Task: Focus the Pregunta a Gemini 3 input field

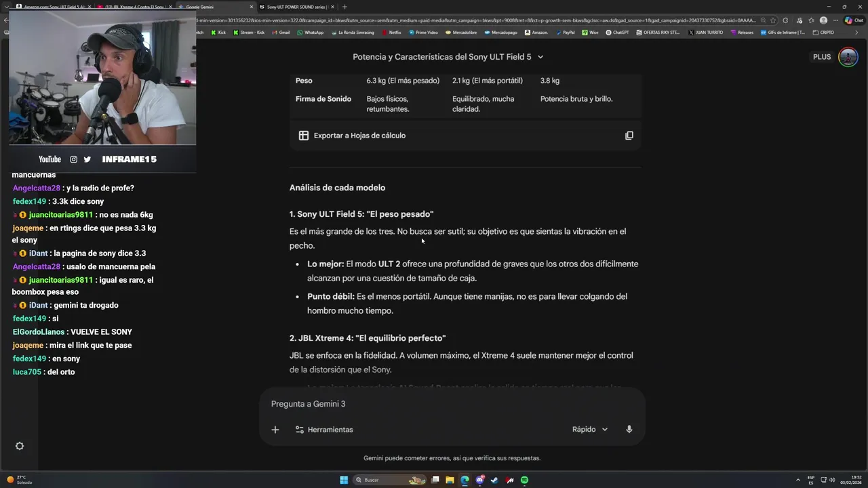Action: tap(451, 404)
